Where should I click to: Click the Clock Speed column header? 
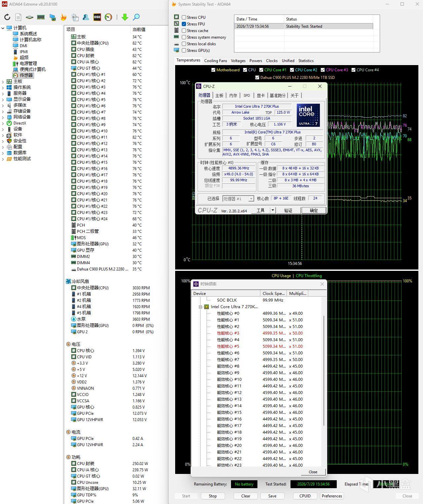click(x=274, y=293)
